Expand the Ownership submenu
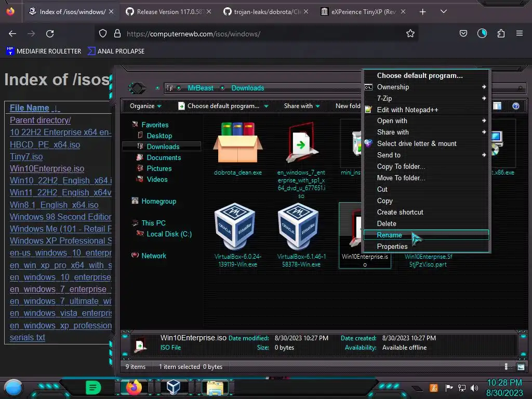Image resolution: width=532 pixels, height=399 pixels. tap(426, 87)
